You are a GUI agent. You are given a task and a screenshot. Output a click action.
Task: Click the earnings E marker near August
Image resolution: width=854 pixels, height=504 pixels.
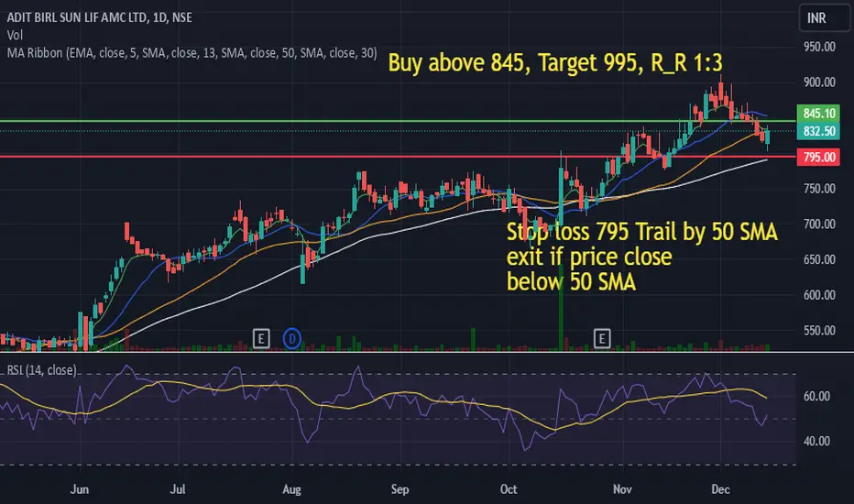261,339
